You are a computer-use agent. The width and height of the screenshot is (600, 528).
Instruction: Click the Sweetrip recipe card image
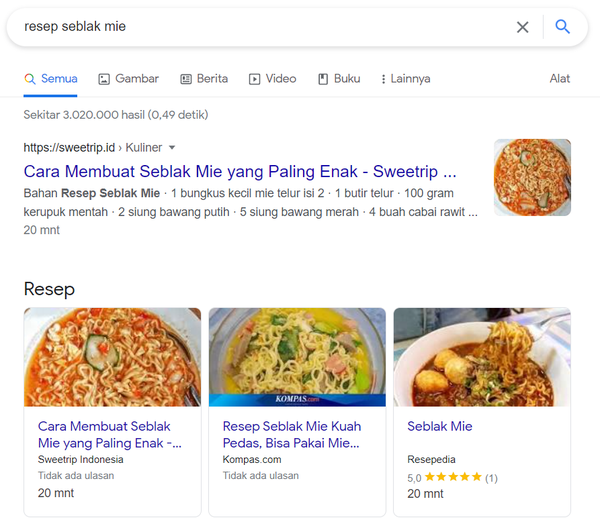click(x=112, y=356)
